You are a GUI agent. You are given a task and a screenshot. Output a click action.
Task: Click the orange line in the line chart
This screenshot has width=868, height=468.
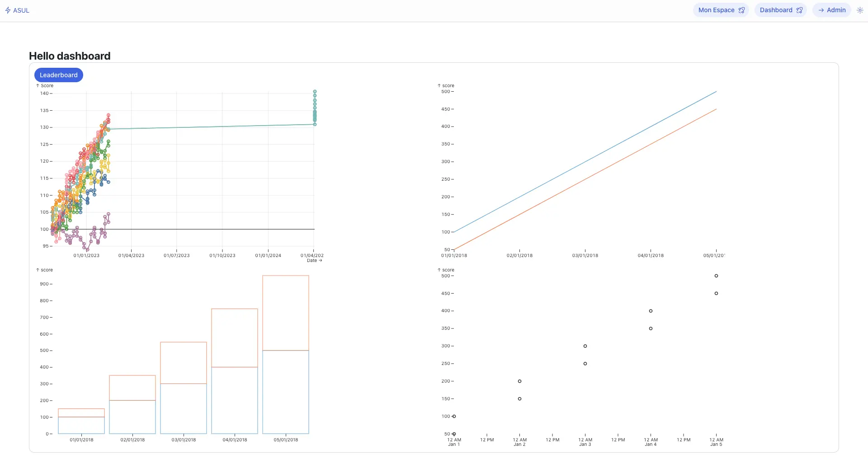585,179
